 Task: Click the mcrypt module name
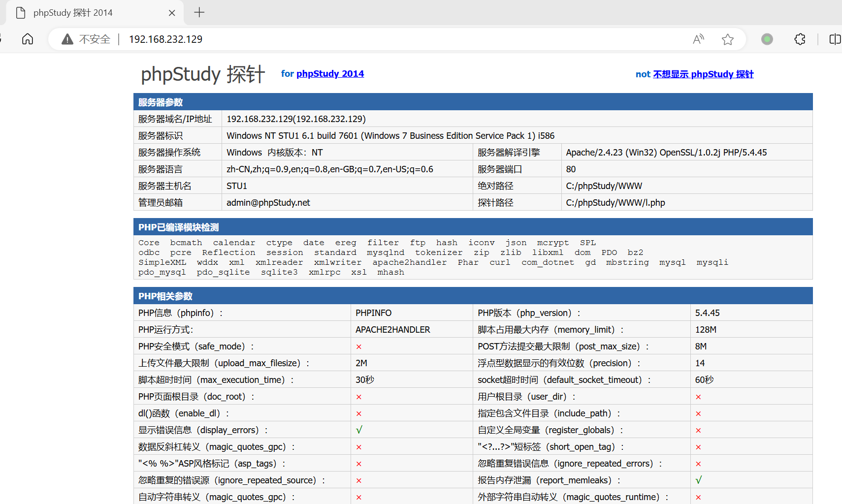tap(553, 243)
